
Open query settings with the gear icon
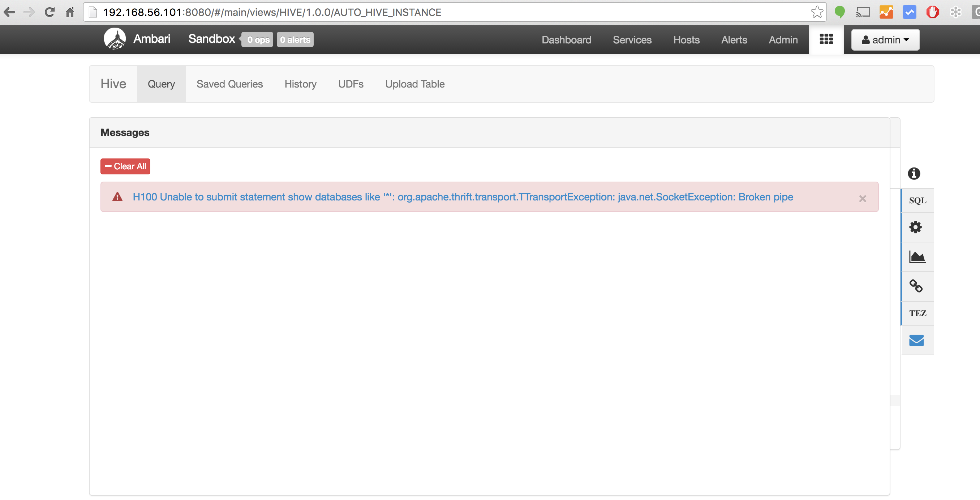coord(916,227)
